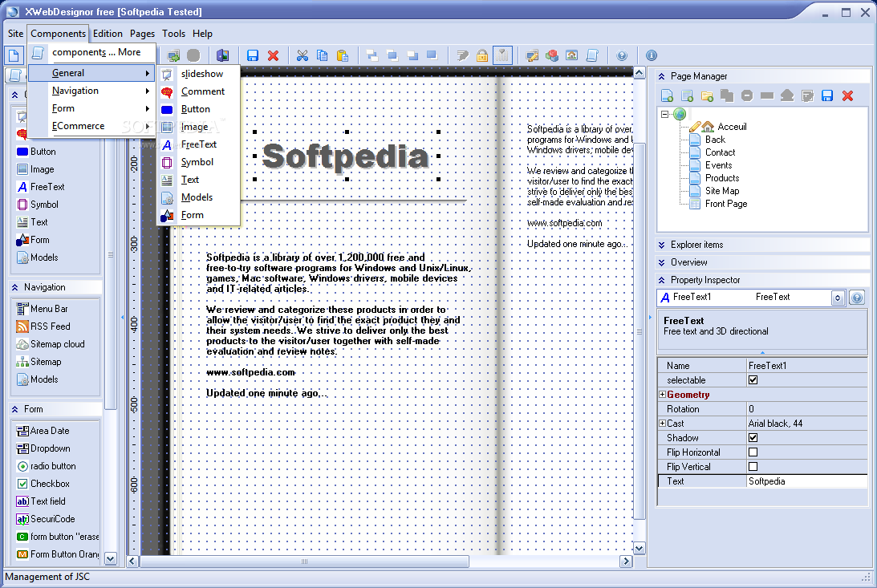Expand the Overview panel

662,262
